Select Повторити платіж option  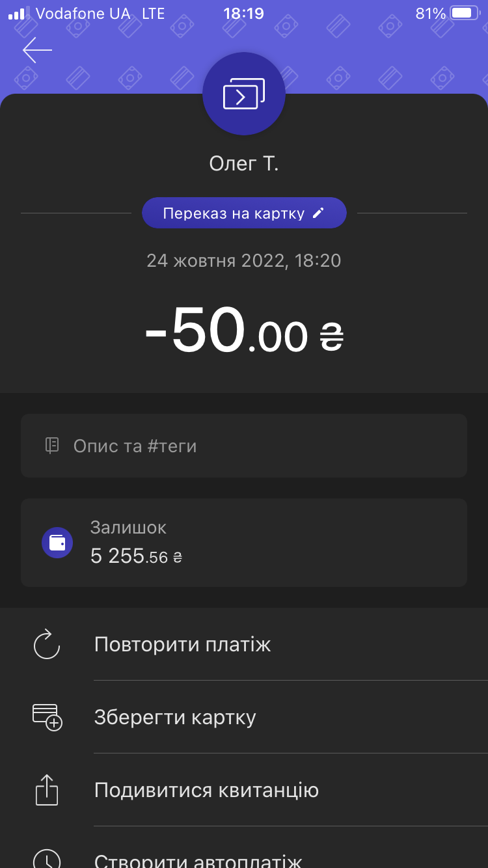pyautogui.click(x=183, y=645)
